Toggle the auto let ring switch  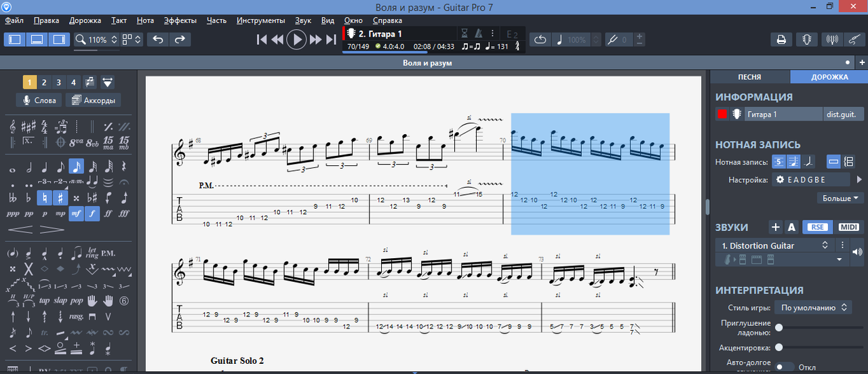(x=785, y=367)
